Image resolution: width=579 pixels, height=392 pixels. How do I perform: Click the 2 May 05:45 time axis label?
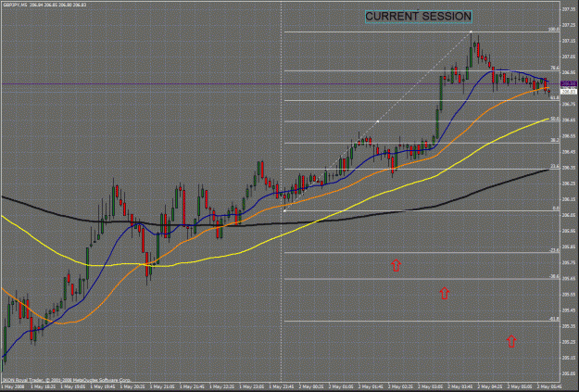549,386
